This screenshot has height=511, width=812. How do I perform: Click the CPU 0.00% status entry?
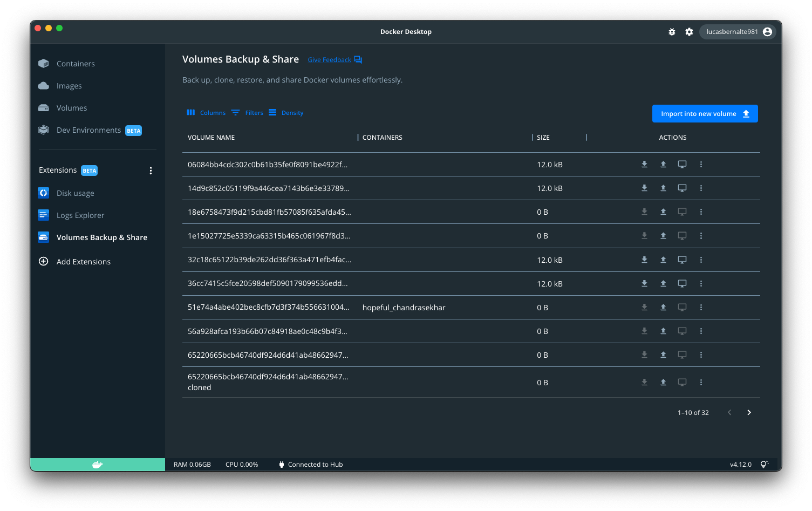point(242,465)
